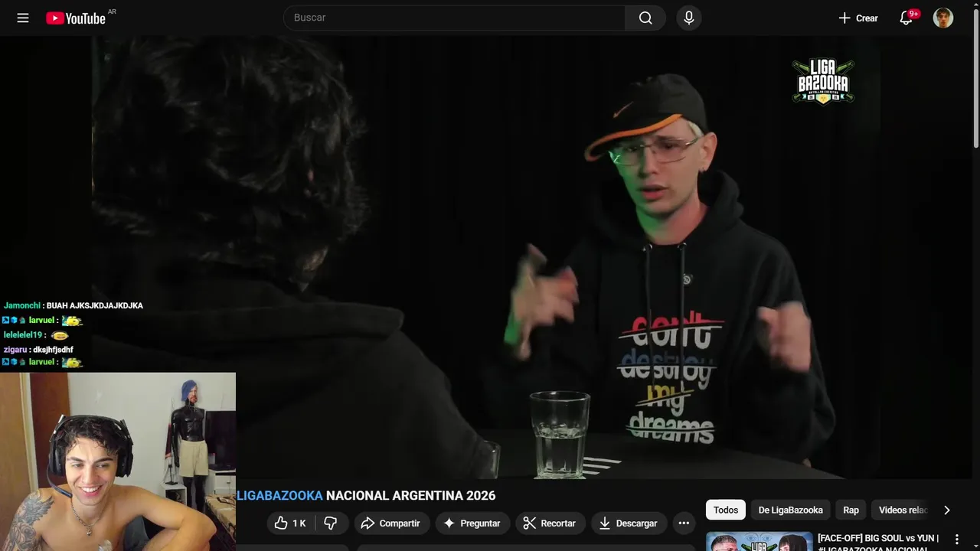The width and height of the screenshot is (980, 551).
Task: Open the Crear button
Action: [x=858, y=18]
